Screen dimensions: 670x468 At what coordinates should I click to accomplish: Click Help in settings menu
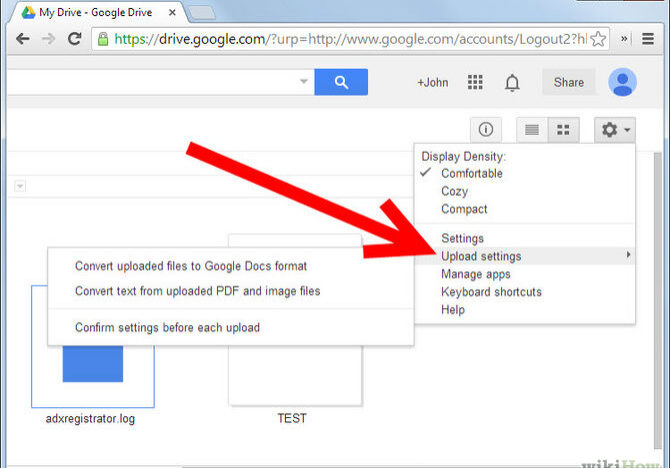[x=453, y=309]
